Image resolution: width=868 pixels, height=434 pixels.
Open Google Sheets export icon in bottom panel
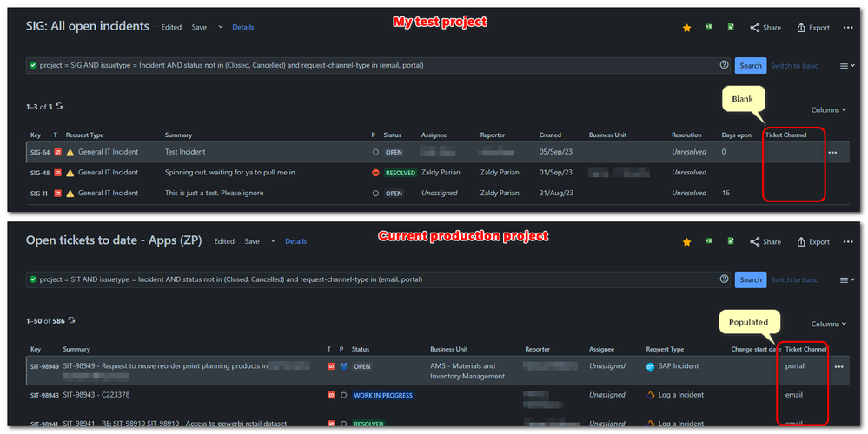coord(731,241)
